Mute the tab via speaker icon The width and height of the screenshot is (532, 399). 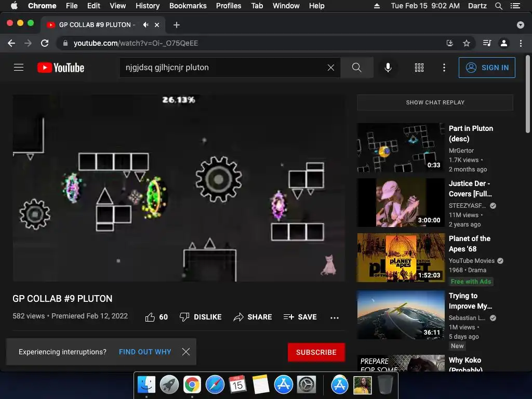(x=145, y=25)
